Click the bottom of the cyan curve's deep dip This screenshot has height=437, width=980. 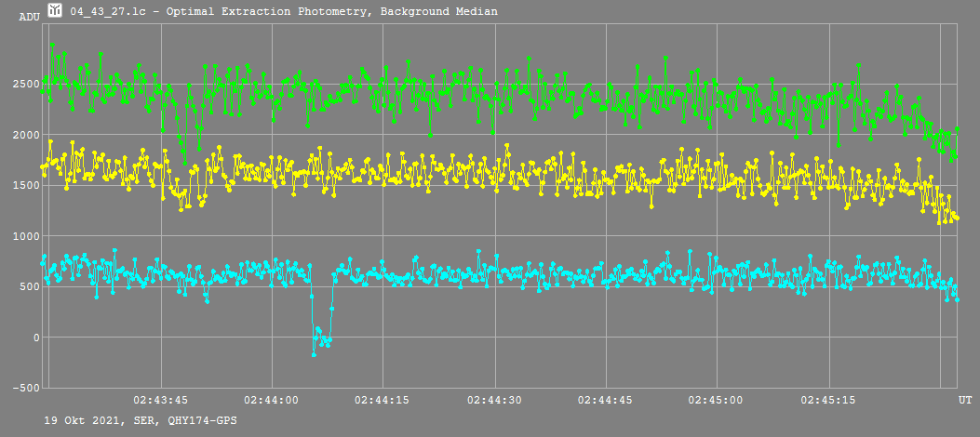(315, 353)
